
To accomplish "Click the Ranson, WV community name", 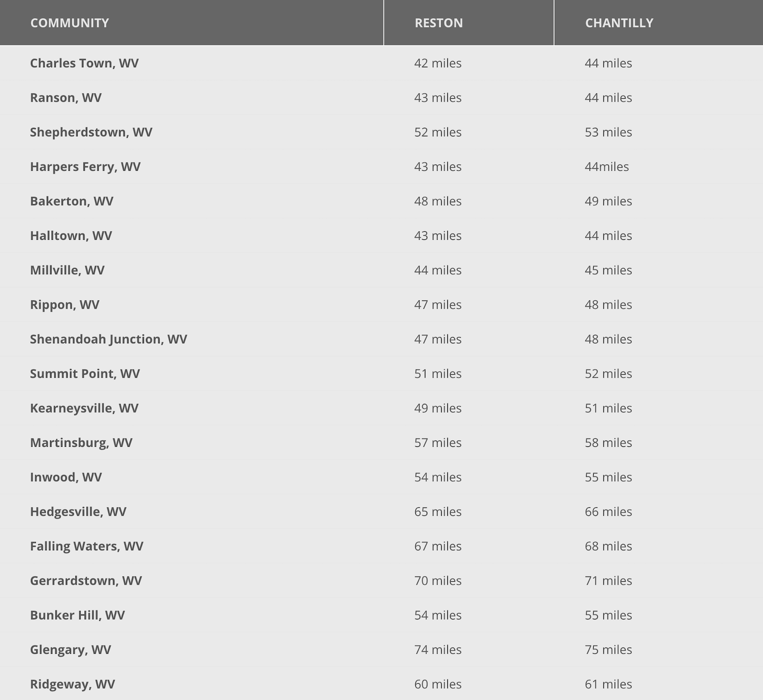I will point(66,98).
